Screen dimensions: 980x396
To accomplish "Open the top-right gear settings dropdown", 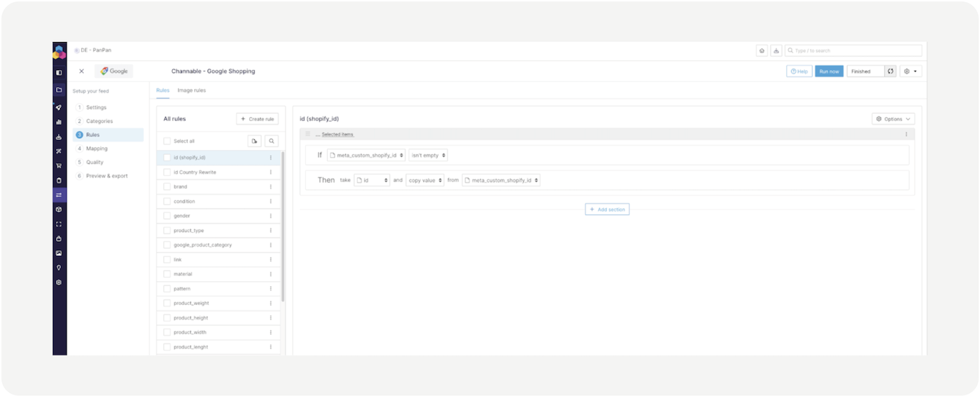I will pyautogui.click(x=911, y=71).
